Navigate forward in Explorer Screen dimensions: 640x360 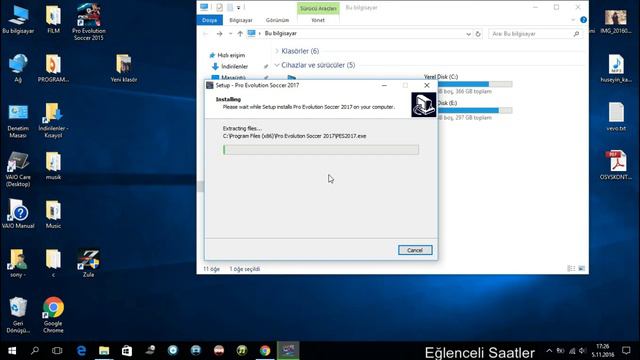click(219, 34)
